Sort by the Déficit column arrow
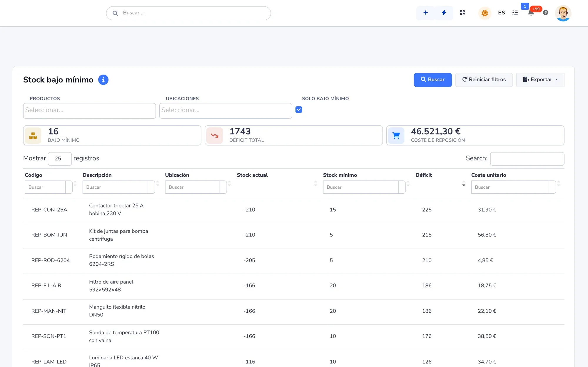Screen dimensions: 588x367 tap(464, 184)
